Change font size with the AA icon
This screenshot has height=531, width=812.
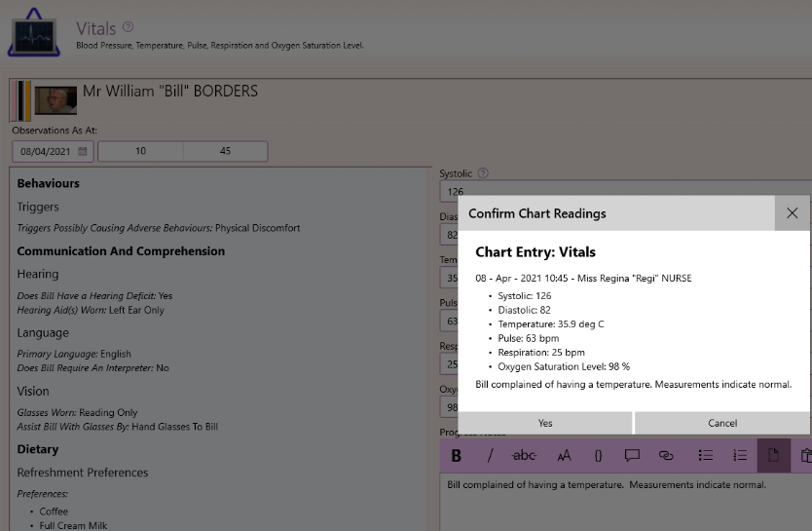pyautogui.click(x=564, y=455)
